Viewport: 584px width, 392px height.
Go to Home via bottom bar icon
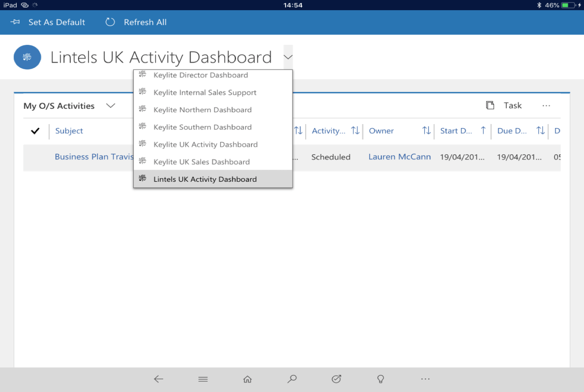[x=248, y=379]
